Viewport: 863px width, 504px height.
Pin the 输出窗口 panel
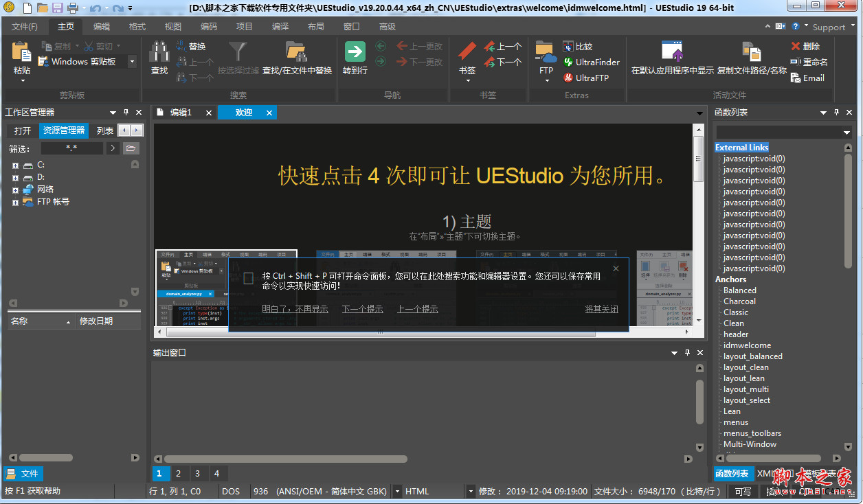tap(686, 352)
